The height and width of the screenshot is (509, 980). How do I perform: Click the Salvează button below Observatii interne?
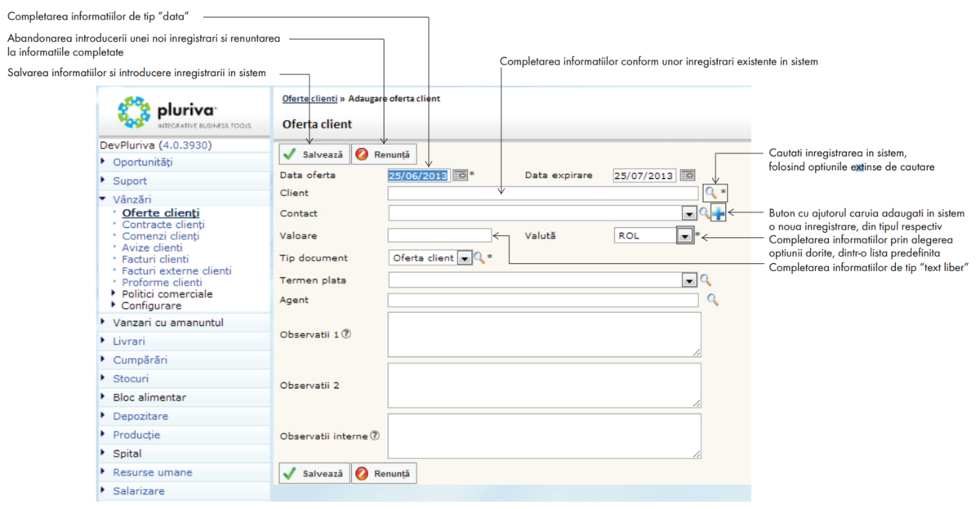click(314, 473)
